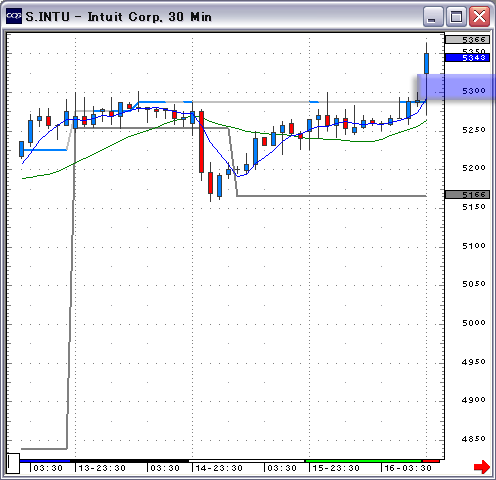496x480 pixels.
Task: Maximize the S.INTU chart window
Action: coord(456,16)
